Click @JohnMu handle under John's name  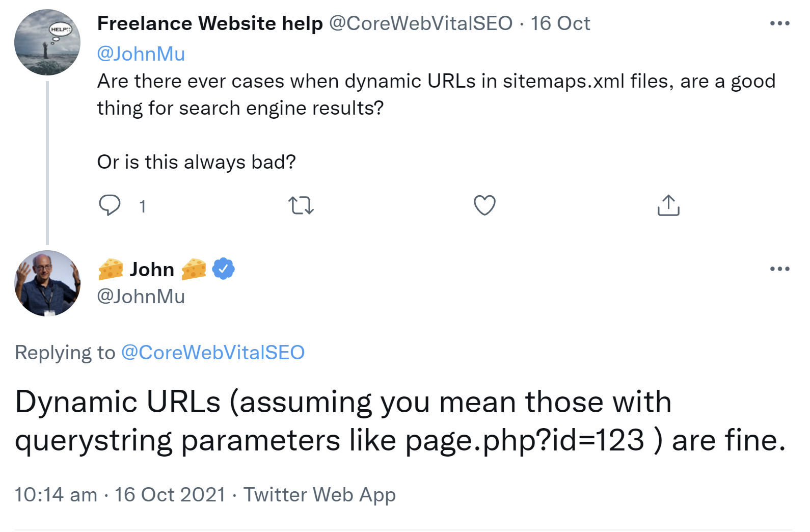[x=141, y=296]
